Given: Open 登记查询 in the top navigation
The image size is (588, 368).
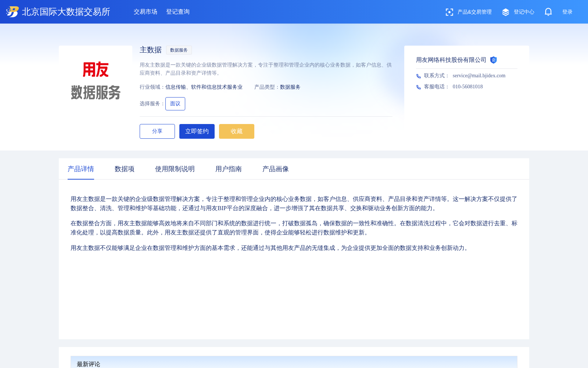Looking at the screenshot, I should tap(178, 12).
